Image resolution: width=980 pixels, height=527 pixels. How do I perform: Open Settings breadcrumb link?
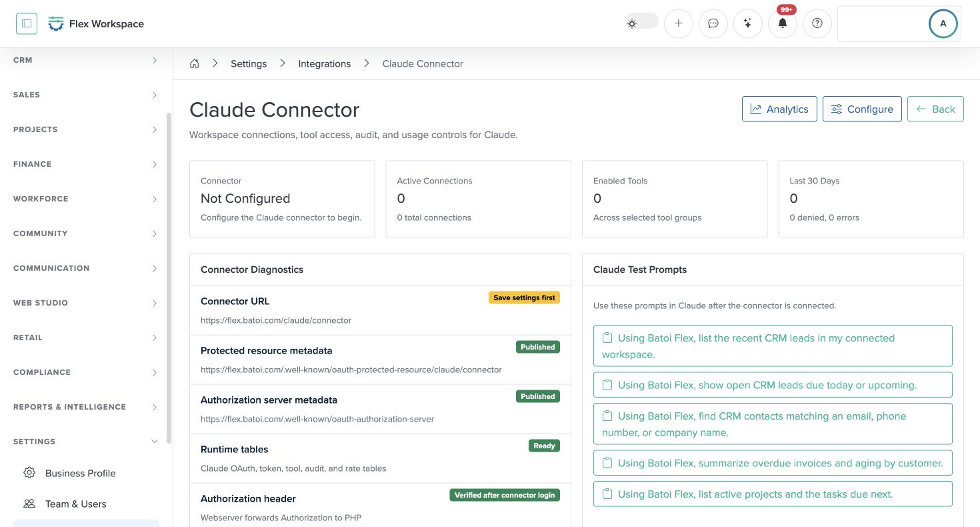[249, 63]
